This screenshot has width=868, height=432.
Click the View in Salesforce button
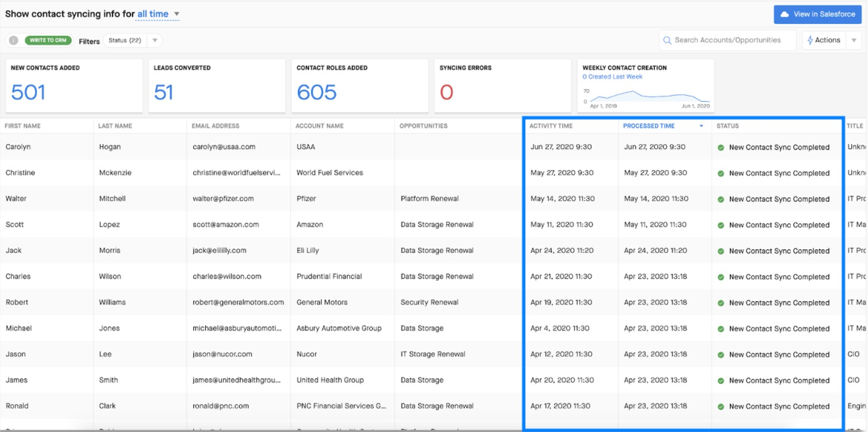pyautogui.click(x=817, y=14)
